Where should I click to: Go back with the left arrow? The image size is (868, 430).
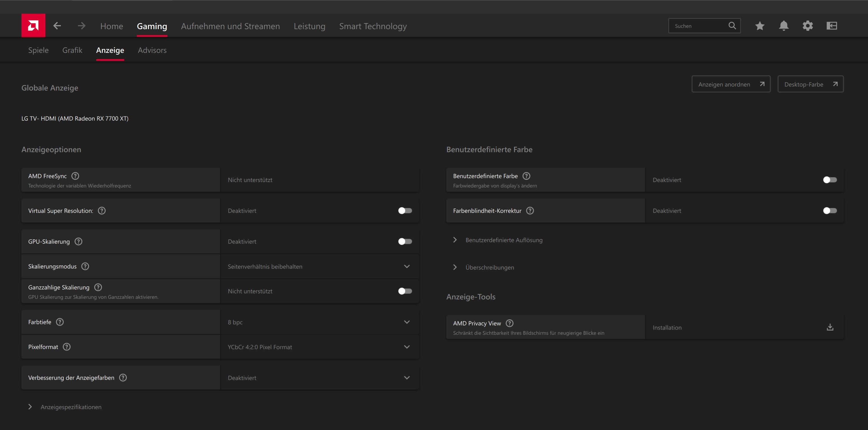[x=57, y=26]
